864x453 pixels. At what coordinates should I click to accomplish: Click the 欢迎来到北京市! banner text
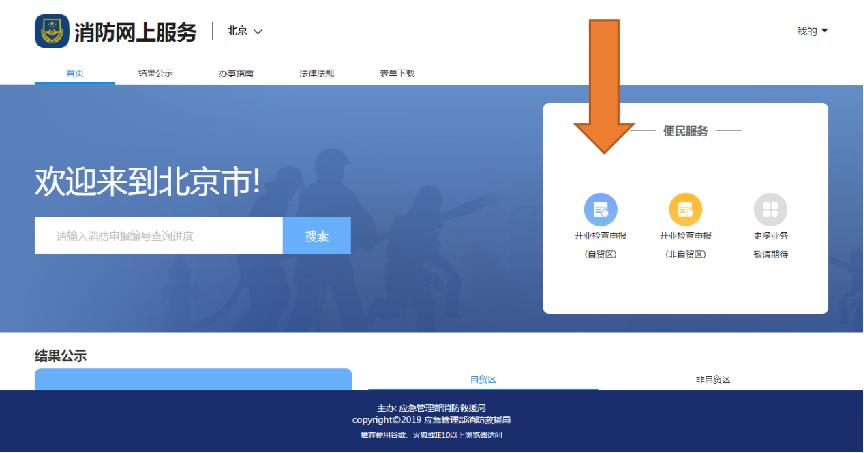[x=147, y=182]
